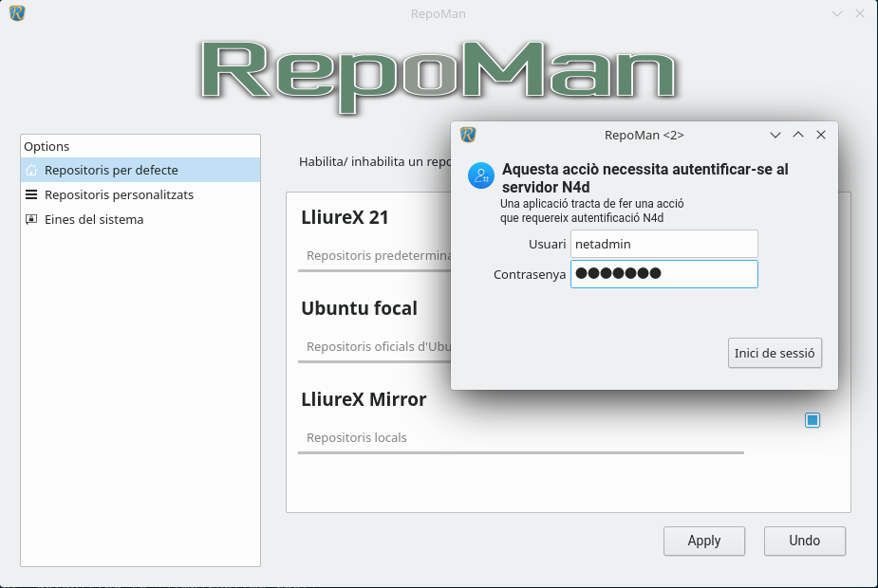Click the Repositoris oficials d'Ubuntu description
Image resolution: width=878 pixels, height=588 pixels.
pyautogui.click(x=379, y=347)
